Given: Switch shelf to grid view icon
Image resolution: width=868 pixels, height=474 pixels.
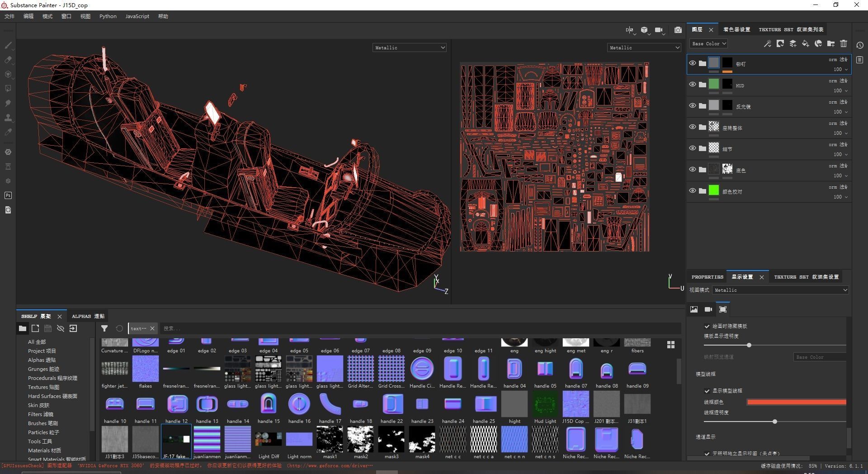Looking at the screenshot, I should [671, 345].
